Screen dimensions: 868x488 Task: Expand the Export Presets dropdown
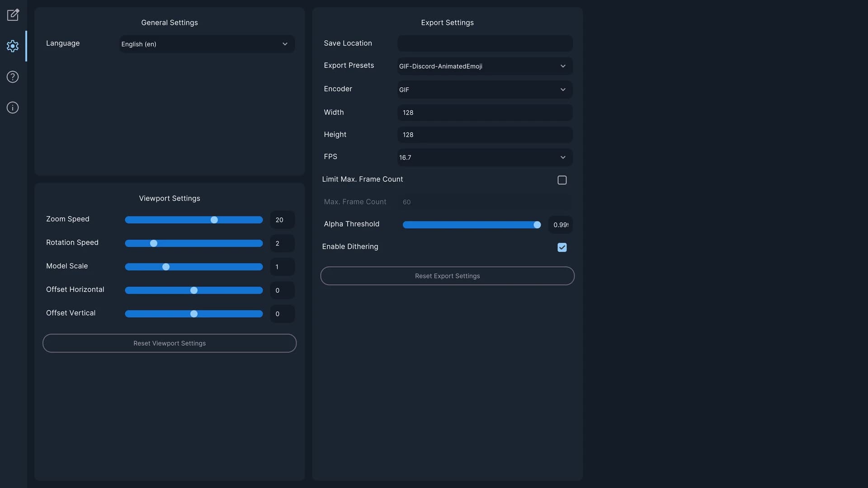484,66
